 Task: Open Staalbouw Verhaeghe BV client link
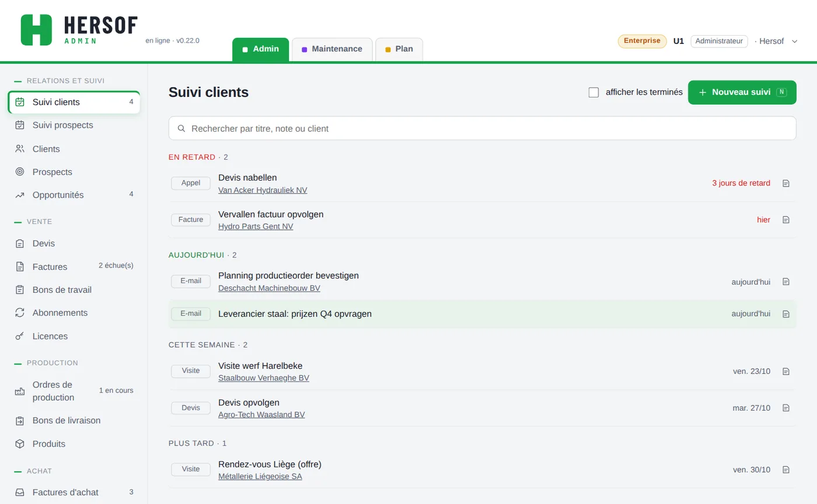coord(264,378)
